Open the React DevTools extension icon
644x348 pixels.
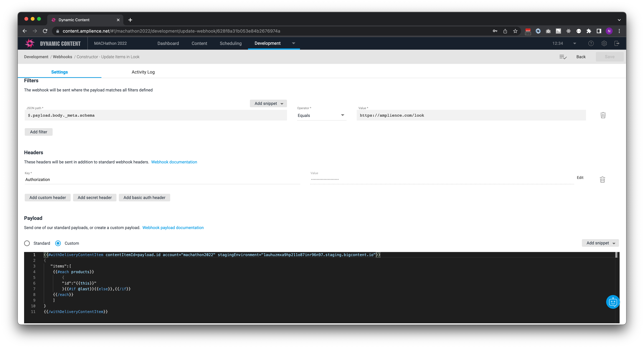(568, 31)
